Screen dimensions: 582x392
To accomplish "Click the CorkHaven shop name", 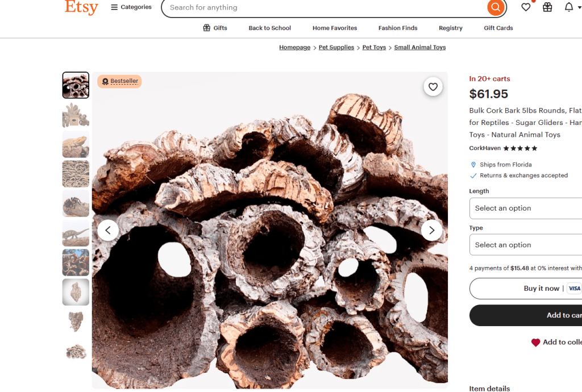I will tap(485, 148).
